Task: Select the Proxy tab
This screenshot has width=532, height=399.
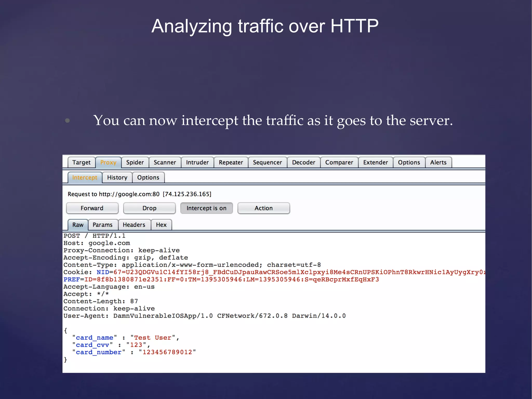Action: click(x=108, y=162)
